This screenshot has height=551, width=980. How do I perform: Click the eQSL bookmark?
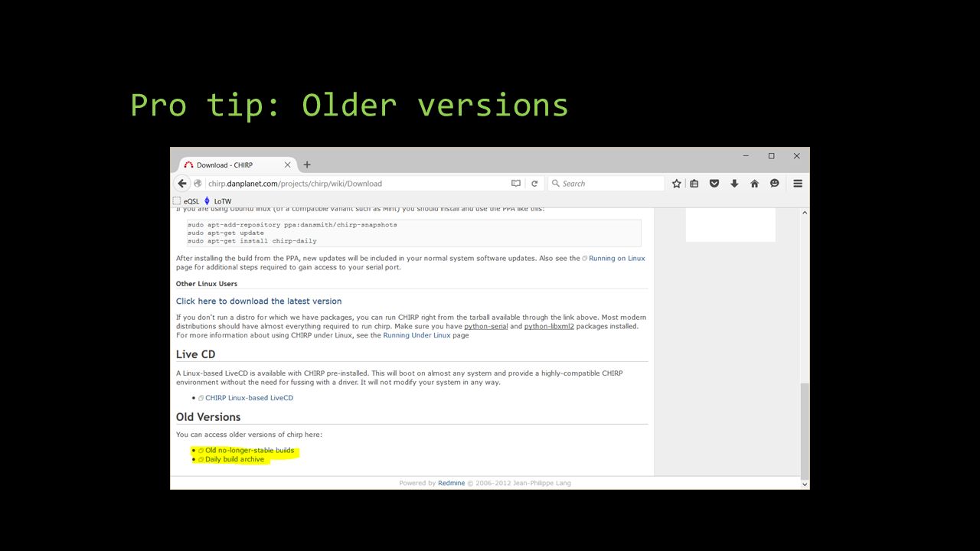coord(186,201)
